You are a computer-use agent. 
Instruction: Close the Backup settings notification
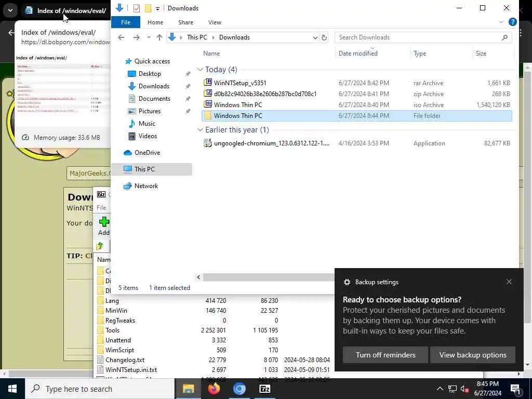509,282
